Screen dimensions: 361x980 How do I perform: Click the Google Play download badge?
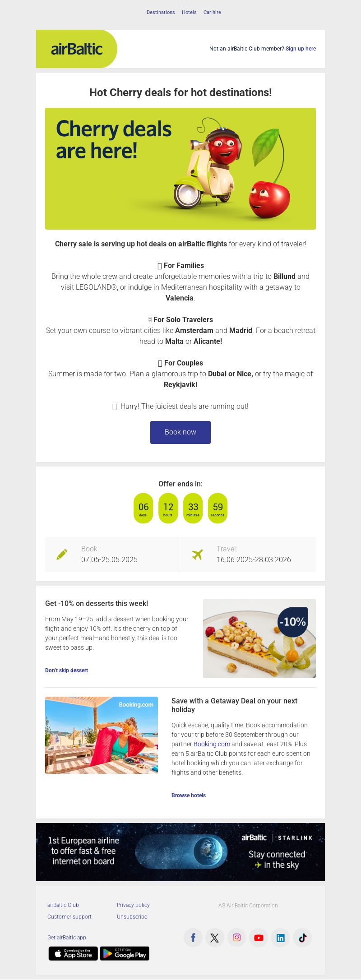point(125,953)
